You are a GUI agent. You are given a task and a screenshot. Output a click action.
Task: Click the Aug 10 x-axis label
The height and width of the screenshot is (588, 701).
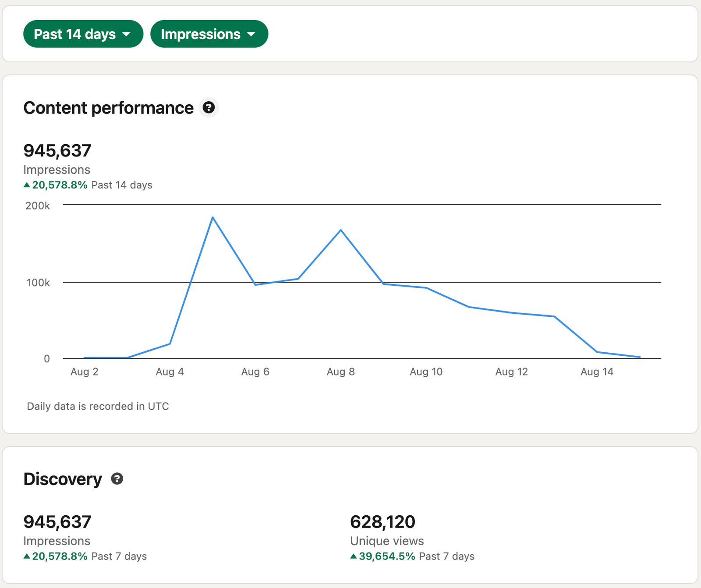click(x=426, y=372)
